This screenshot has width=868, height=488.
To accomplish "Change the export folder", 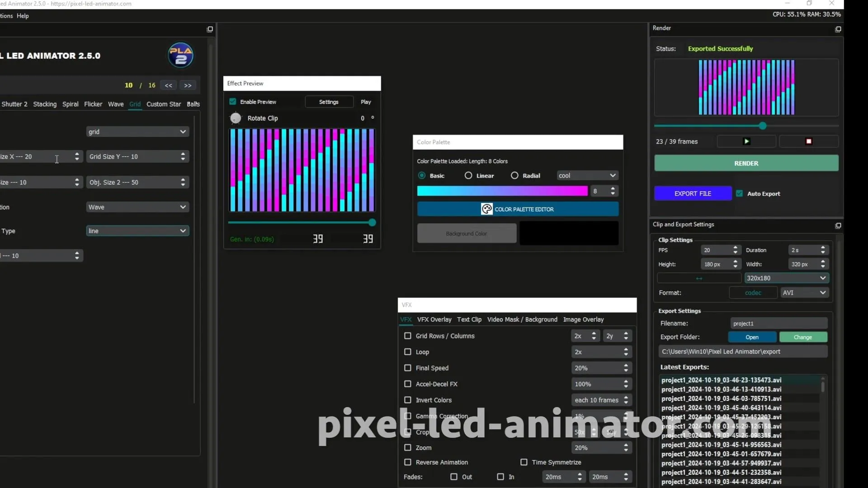I will click(803, 337).
